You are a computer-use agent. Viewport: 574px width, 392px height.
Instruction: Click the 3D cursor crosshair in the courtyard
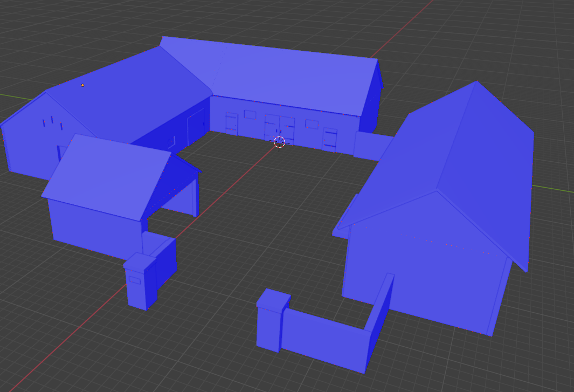click(x=279, y=142)
